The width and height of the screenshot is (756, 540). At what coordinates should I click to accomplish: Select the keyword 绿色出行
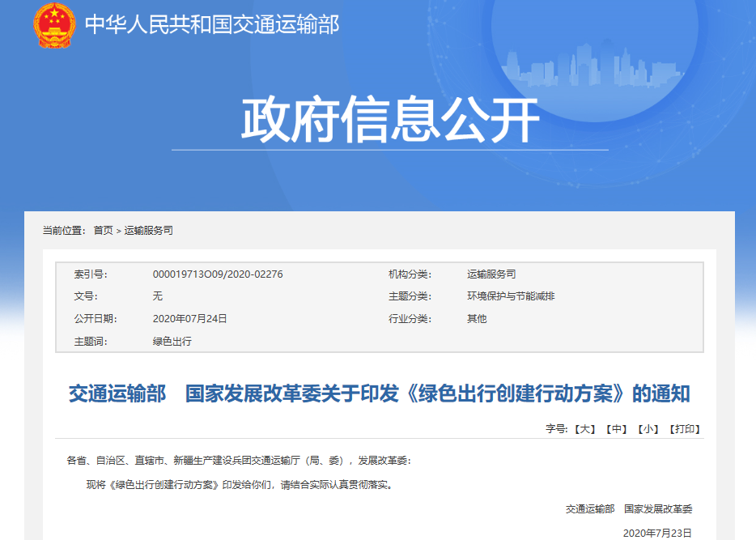174,341
